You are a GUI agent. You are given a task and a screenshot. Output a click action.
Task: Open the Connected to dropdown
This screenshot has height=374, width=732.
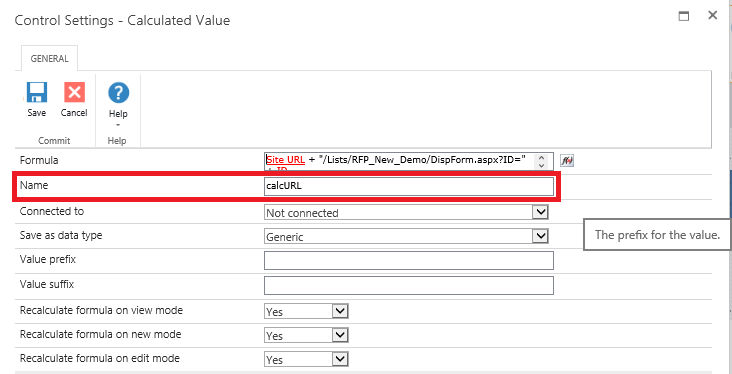point(406,212)
